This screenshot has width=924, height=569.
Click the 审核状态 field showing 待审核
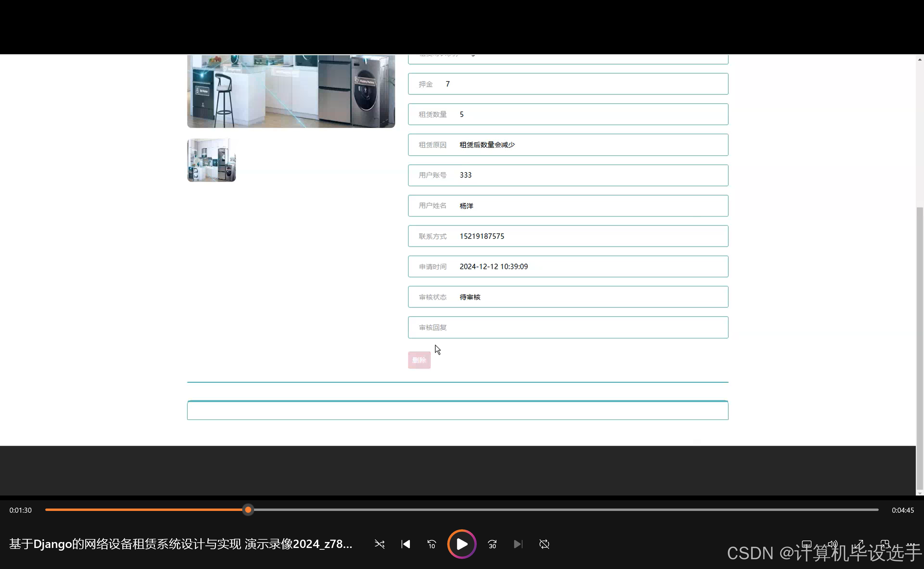(568, 297)
